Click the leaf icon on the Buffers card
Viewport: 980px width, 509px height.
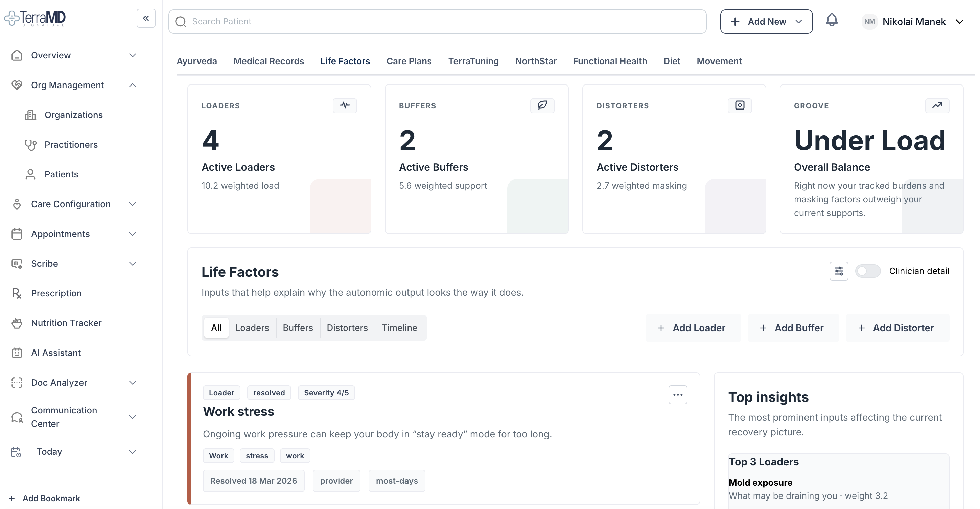(x=542, y=105)
